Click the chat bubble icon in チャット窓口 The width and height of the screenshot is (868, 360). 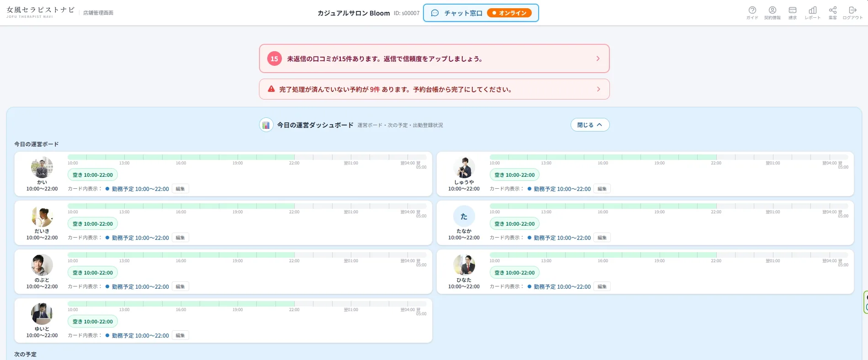(x=435, y=13)
